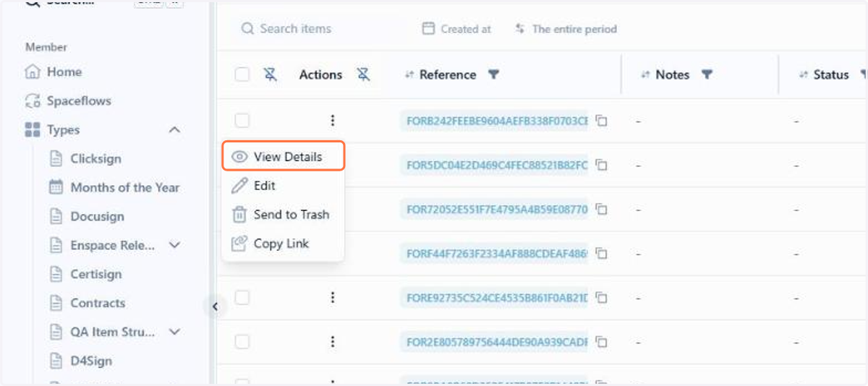This screenshot has width=868, height=386.
Task: Copy reference of FOR5DC04E2D469 row
Action: [x=602, y=166]
